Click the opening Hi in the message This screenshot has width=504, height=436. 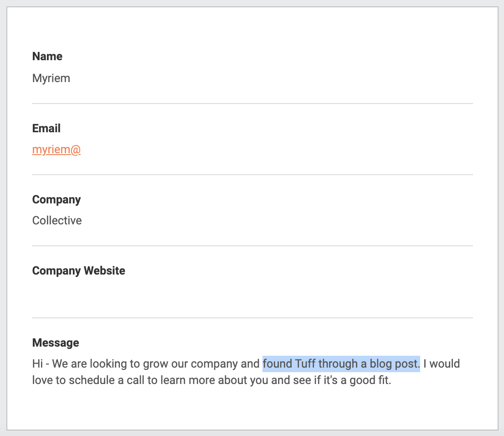coord(38,364)
